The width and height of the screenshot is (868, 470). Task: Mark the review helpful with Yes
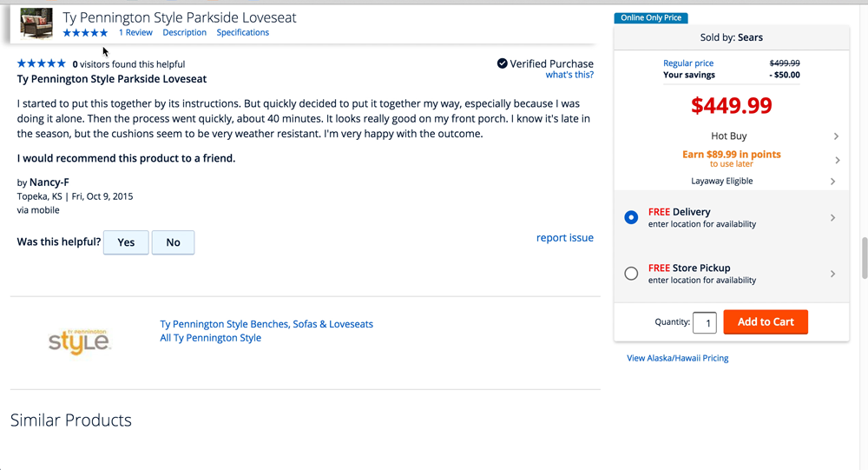[126, 242]
